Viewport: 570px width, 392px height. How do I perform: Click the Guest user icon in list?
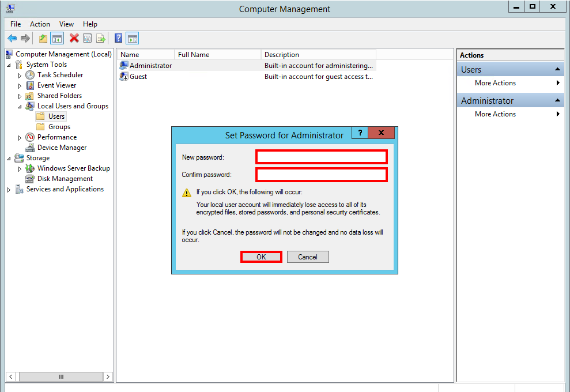pos(124,76)
